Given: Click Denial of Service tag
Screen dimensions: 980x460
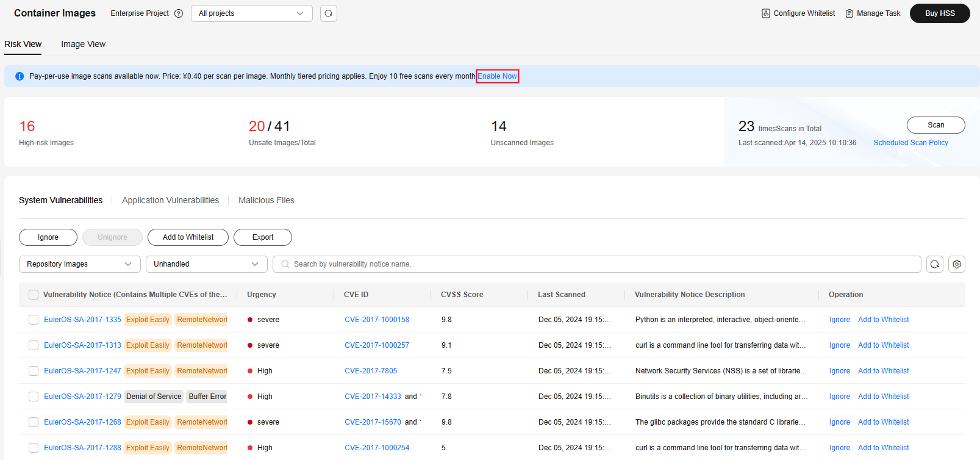Looking at the screenshot, I should click(x=154, y=397).
